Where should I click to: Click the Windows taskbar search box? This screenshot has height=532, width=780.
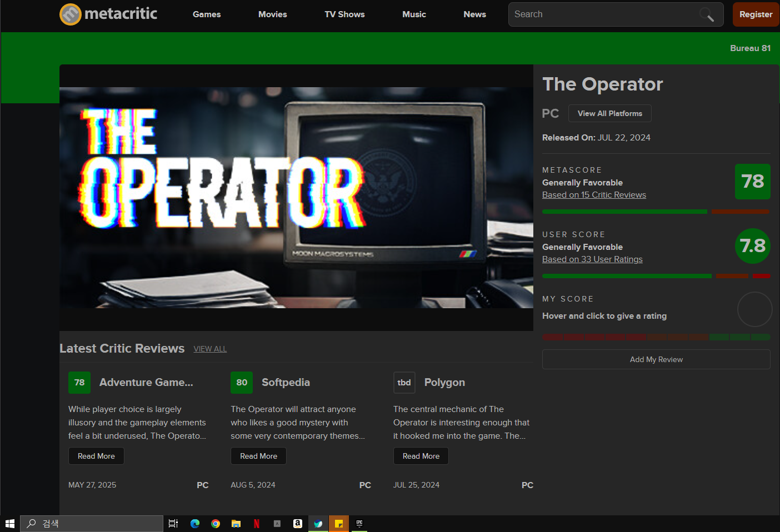[92, 524]
